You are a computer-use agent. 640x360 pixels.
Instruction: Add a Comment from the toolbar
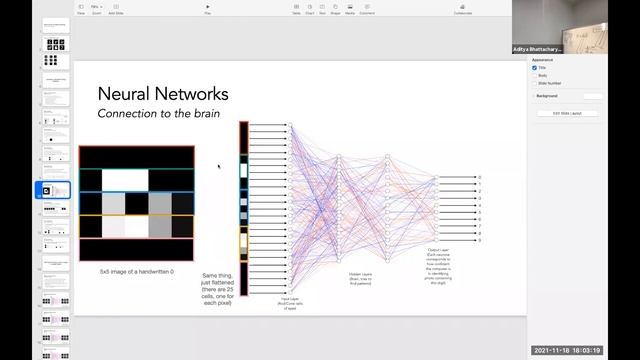pos(367,7)
